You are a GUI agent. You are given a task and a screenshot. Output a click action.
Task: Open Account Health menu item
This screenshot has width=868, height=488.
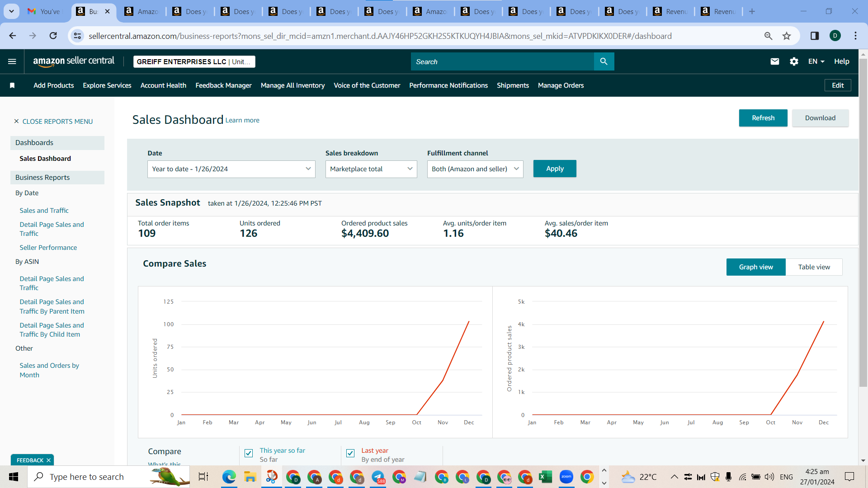163,85
